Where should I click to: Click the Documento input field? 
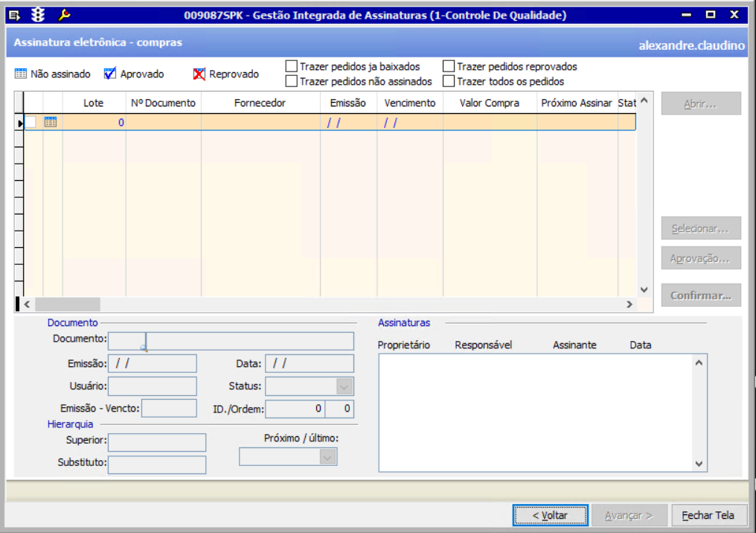click(x=231, y=340)
